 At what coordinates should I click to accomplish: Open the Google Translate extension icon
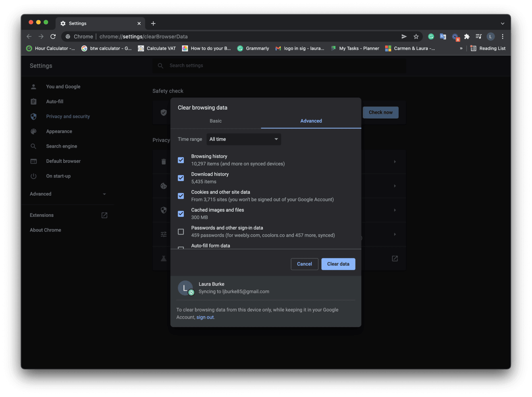click(x=443, y=36)
